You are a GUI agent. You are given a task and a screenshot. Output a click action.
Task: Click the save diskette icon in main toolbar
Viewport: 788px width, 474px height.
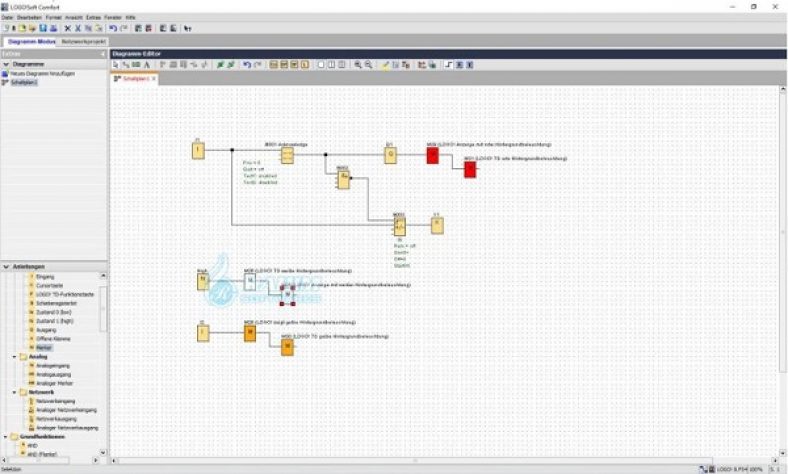(43, 28)
